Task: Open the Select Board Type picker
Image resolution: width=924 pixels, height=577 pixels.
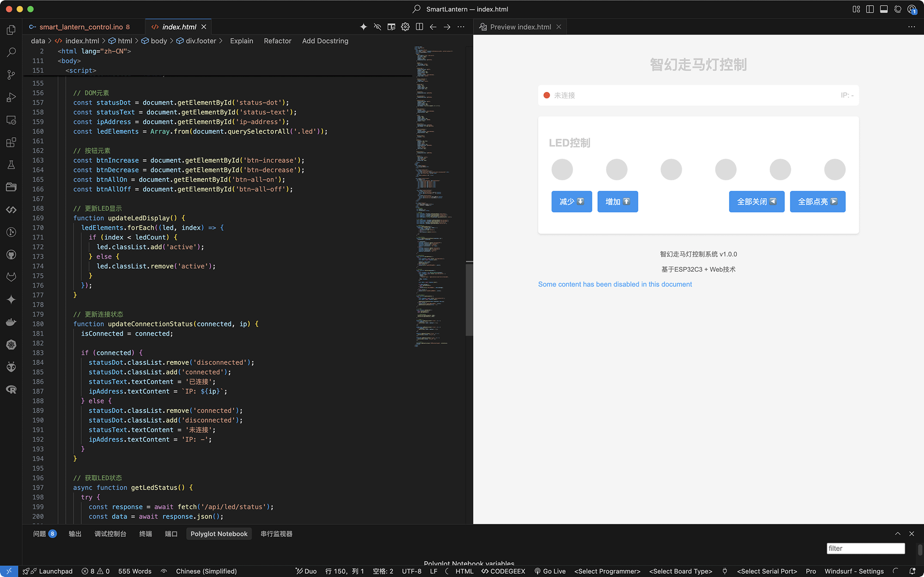Action: pyautogui.click(x=681, y=571)
